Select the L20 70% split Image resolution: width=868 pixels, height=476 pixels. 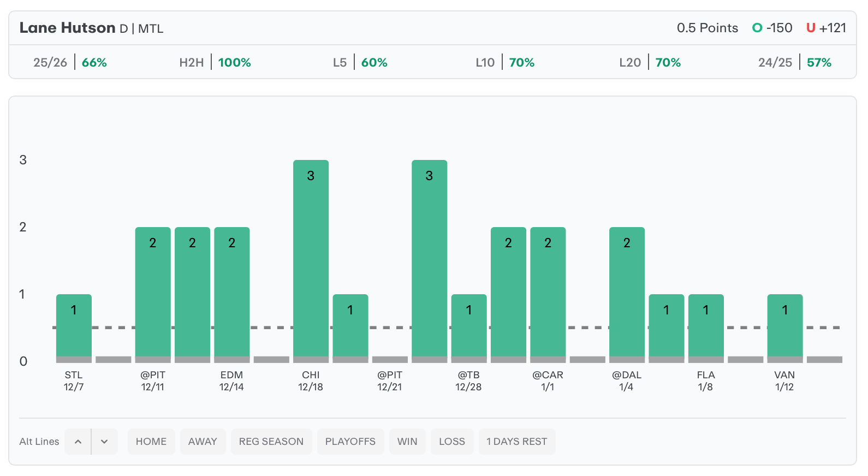(650, 63)
